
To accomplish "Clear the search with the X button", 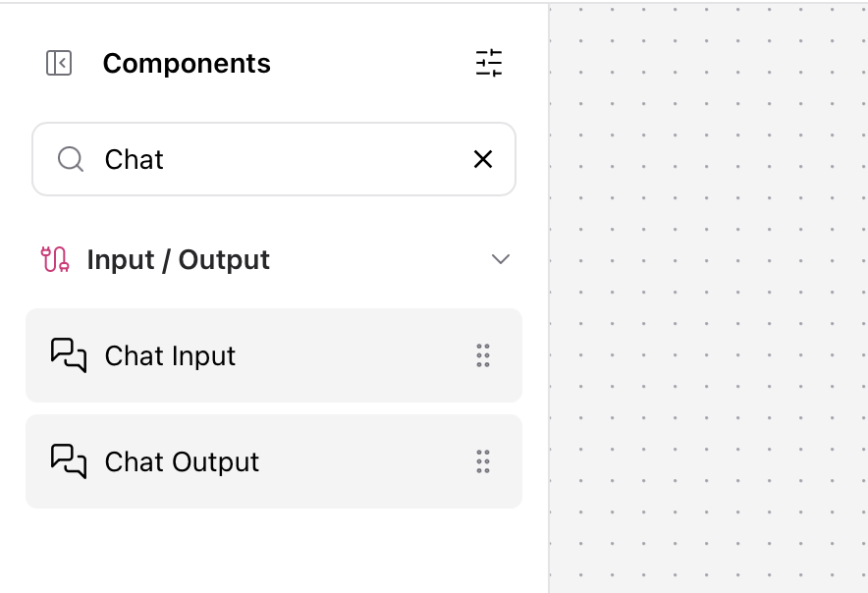I will click(482, 159).
